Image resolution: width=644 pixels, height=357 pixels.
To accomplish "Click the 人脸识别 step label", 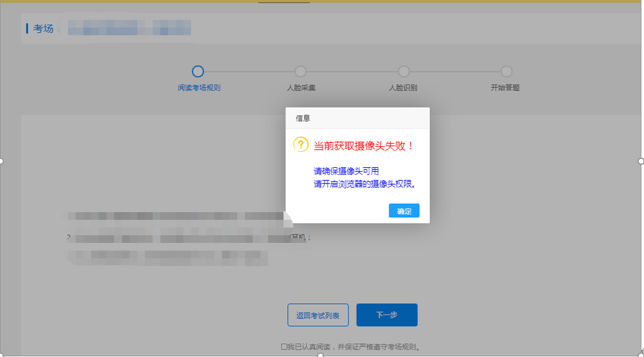I will (403, 88).
